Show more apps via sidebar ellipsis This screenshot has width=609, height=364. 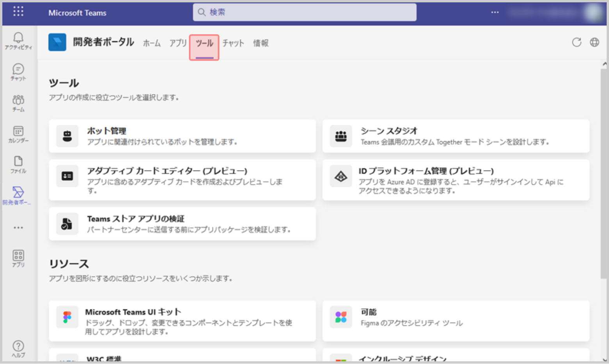click(x=18, y=227)
